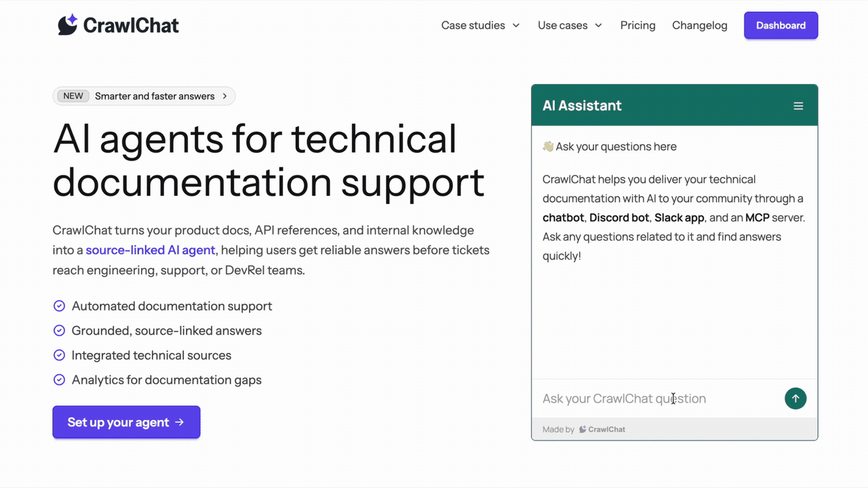Viewport: 868px width, 488px height.
Task: Click the check icon beside Integrated technical sources
Action: 59,355
